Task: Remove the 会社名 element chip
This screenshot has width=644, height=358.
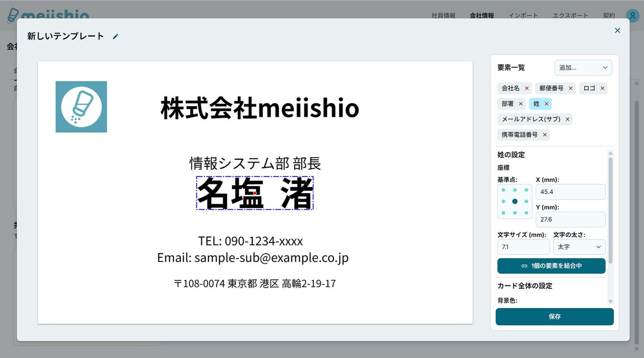Action: pos(527,89)
